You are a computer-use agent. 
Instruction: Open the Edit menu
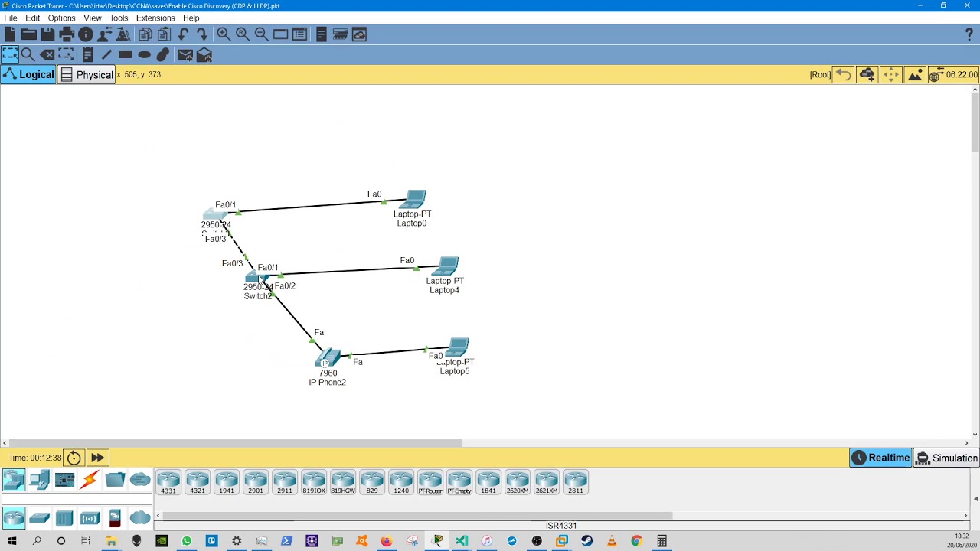(32, 18)
